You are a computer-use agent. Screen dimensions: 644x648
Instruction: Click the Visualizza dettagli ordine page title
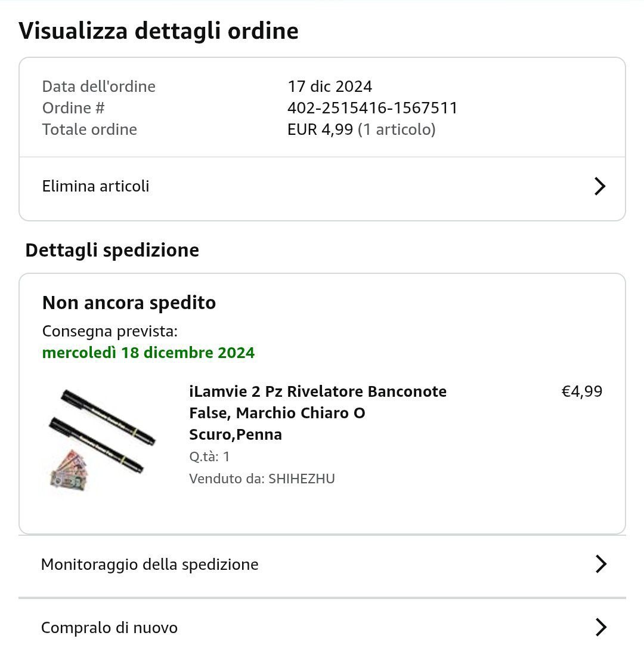coord(159,31)
